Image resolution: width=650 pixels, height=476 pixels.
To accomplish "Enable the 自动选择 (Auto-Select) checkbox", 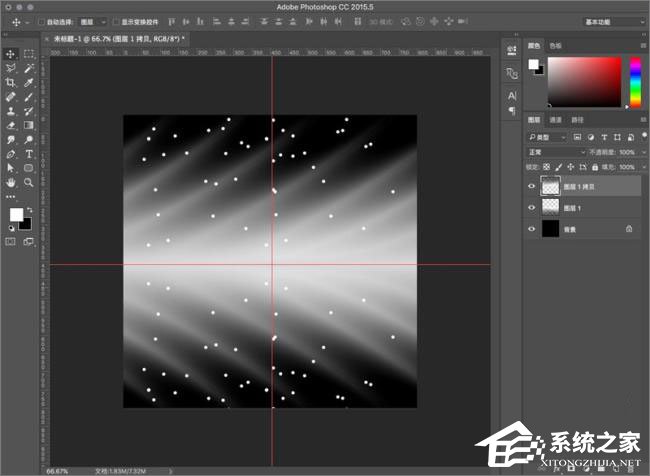I will click(41, 22).
